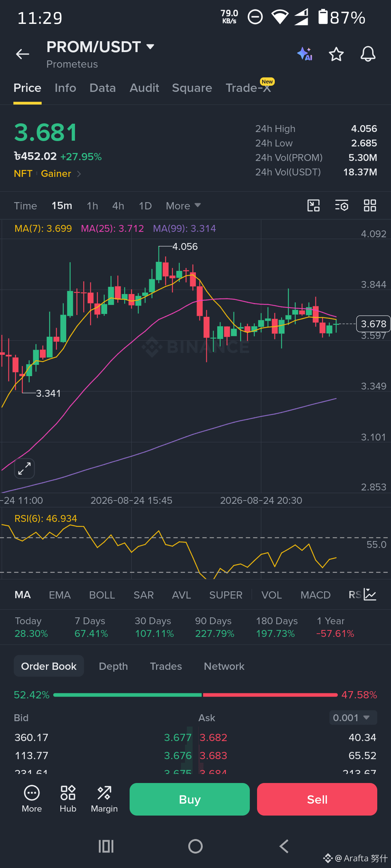Switch to the Info tab
The width and height of the screenshot is (391, 868).
pyautogui.click(x=66, y=88)
